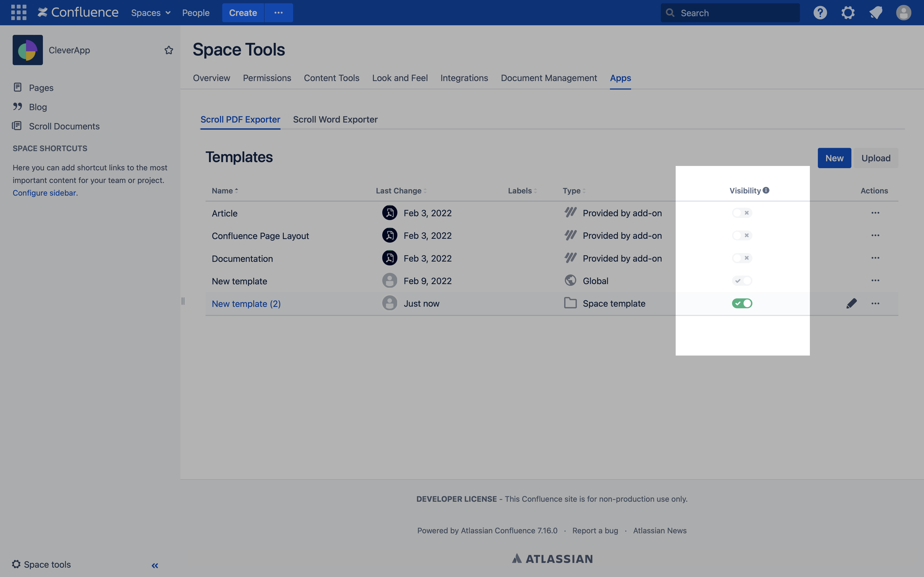Edit New template (2) with pencil icon
The image size is (924, 577).
click(851, 303)
